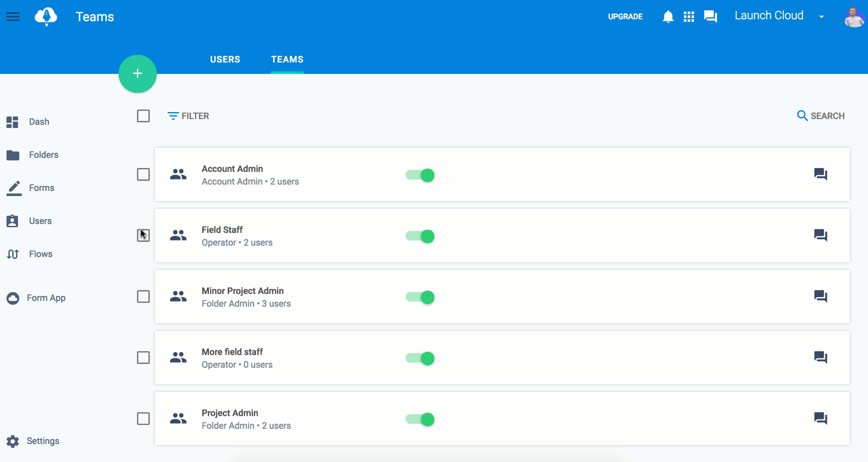The height and width of the screenshot is (462, 868).
Task: Click the Form App cloud icon
Action: pyautogui.click(x=13, y=298)
